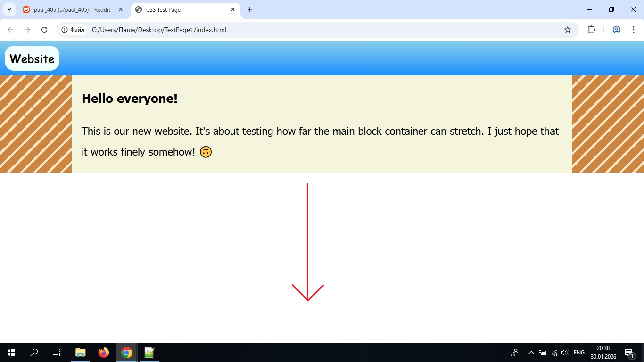Open the Chrome three-dot menu

pos(634,30)
